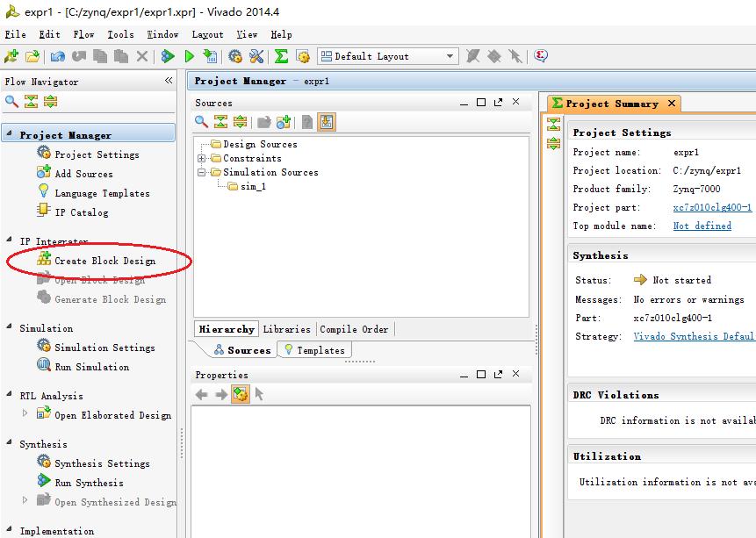Click the New Project toolbar icon
This screenshot has width=756, height=538.
(11, 56)
